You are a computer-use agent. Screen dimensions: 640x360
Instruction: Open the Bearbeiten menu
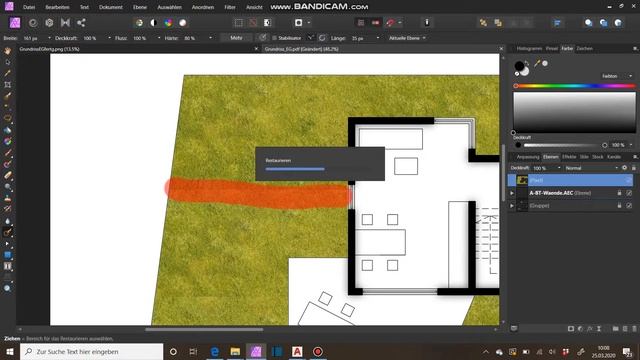pos(57,7)
